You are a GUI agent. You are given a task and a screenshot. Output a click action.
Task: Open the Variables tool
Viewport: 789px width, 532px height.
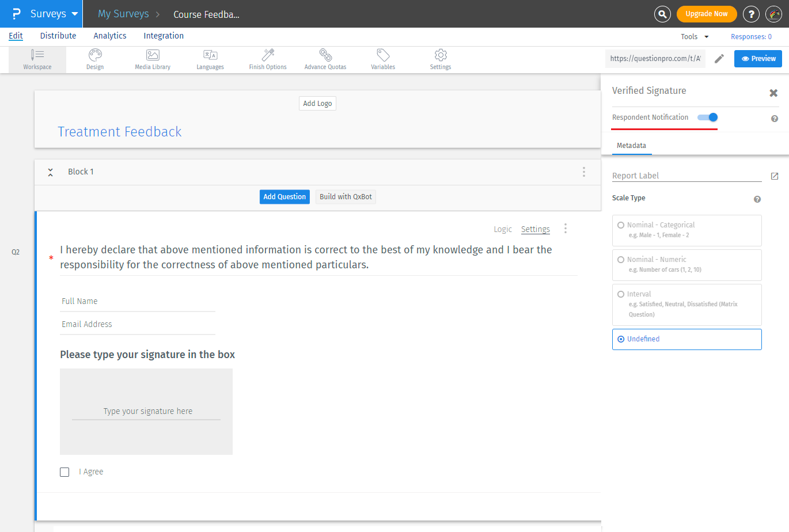[x=383, y=59]
